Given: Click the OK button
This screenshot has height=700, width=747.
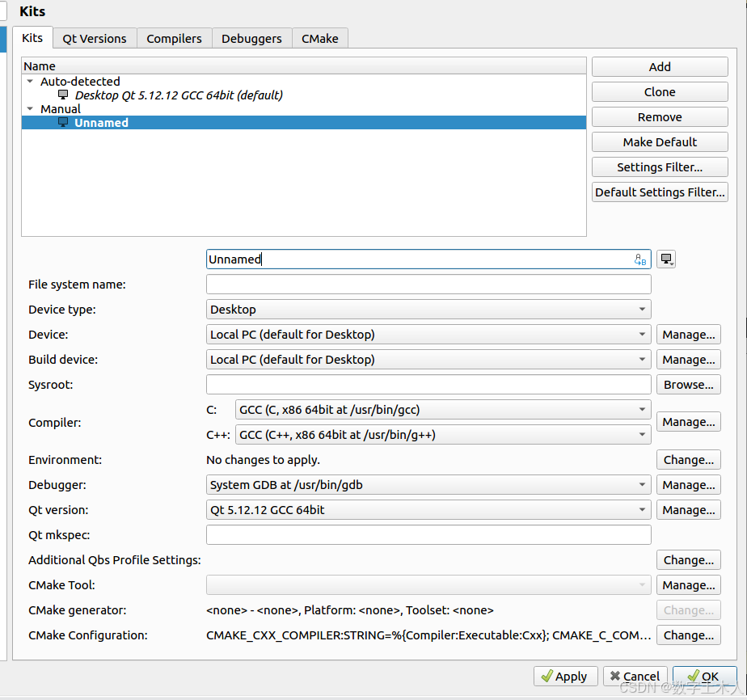Looking at the screenshot, I should click(705, 677).
